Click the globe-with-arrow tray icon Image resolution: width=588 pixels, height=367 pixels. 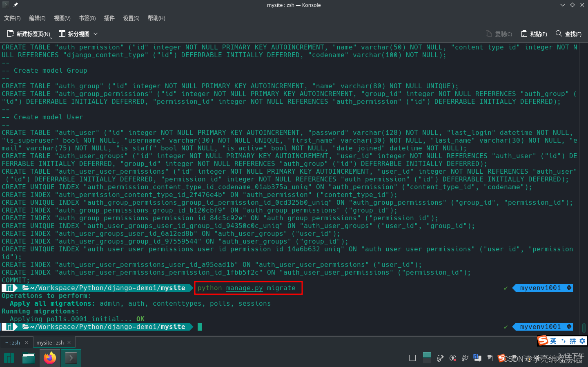440,358
